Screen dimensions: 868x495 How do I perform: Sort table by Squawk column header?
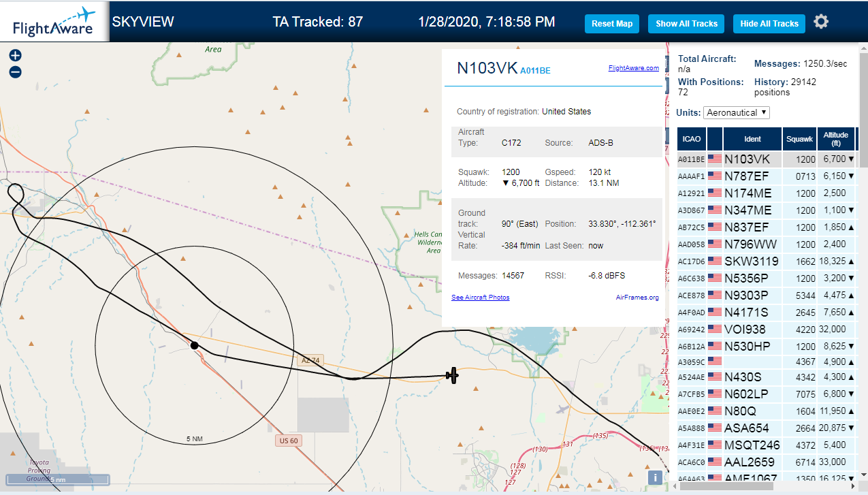tap(799, 139)
